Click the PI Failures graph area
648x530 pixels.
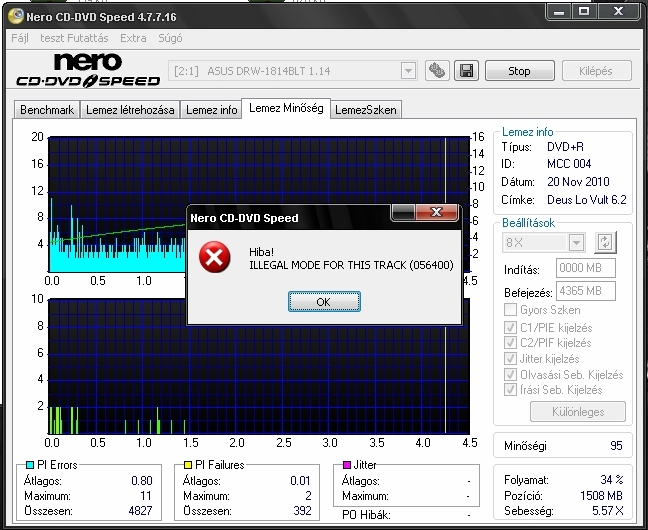pyautogui.click(x=259, y=366)
